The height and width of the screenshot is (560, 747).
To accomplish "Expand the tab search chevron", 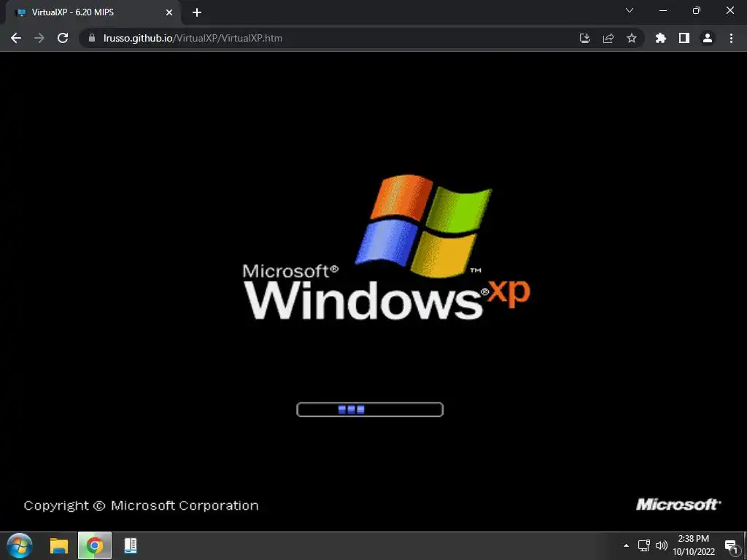I will pos(630,10).
